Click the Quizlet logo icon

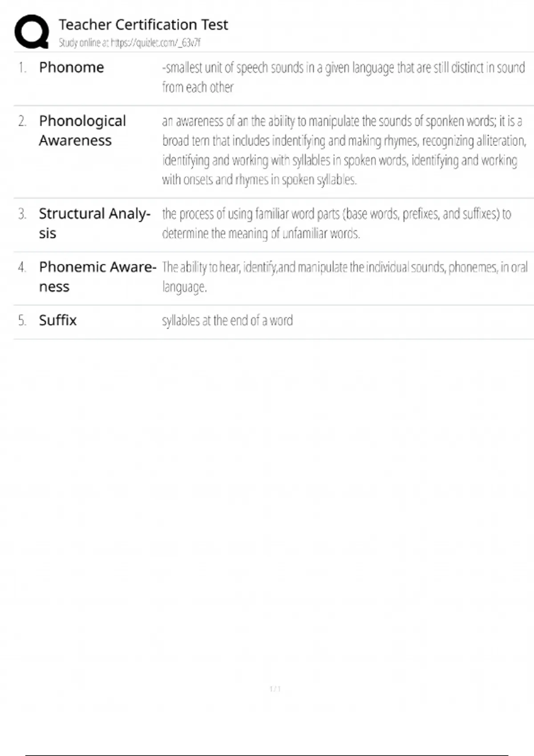pyautogui.click(x=32, y=32)
